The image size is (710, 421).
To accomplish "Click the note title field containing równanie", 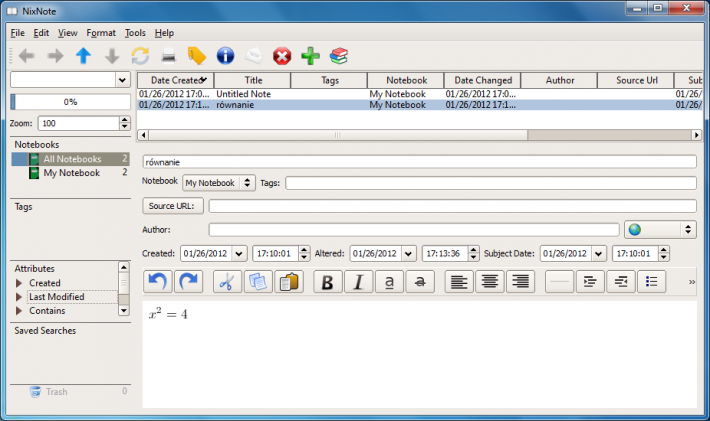I will point(419,162).
